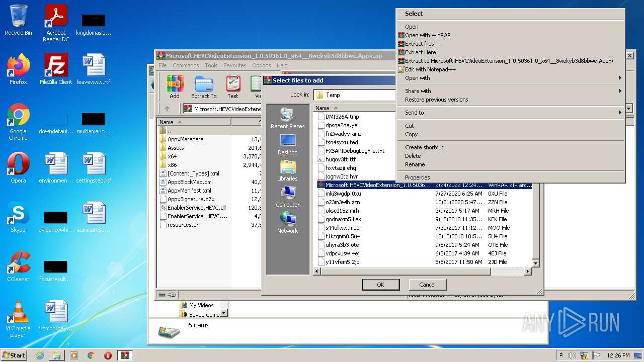
Task: Select Extract files... context menu entry
Action: 510,44
